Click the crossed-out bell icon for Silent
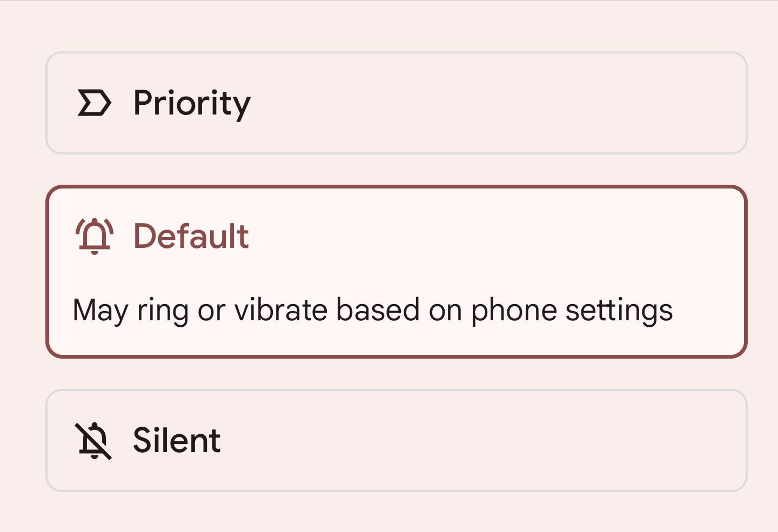This screenshot has width=778, height=532. [x=94, y=440]
